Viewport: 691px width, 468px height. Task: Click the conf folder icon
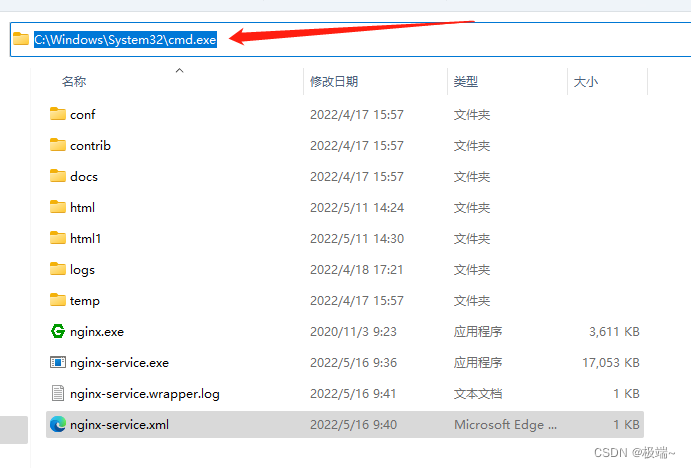click(58, 114)
